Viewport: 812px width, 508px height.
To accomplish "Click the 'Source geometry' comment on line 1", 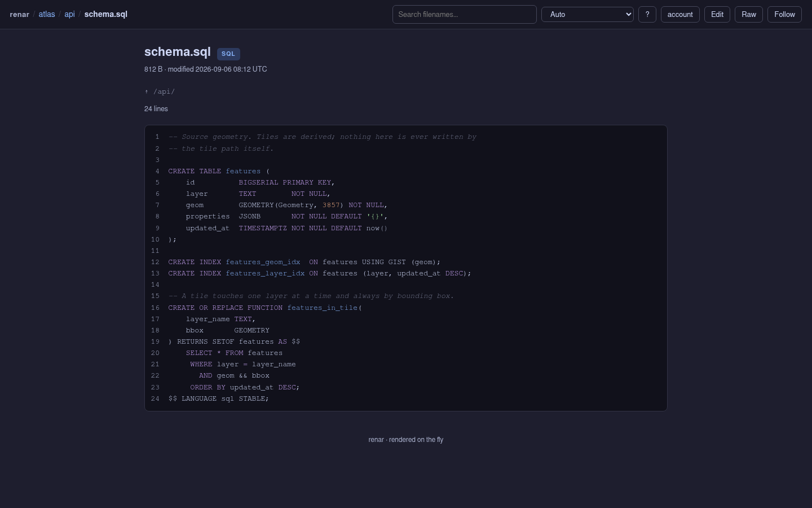I will pos(323,137).
